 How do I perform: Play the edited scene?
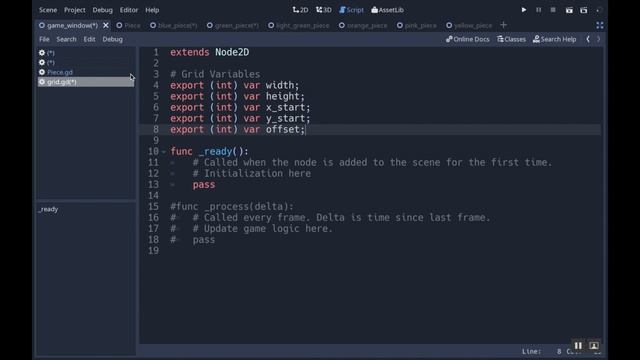tap(569, 10)
